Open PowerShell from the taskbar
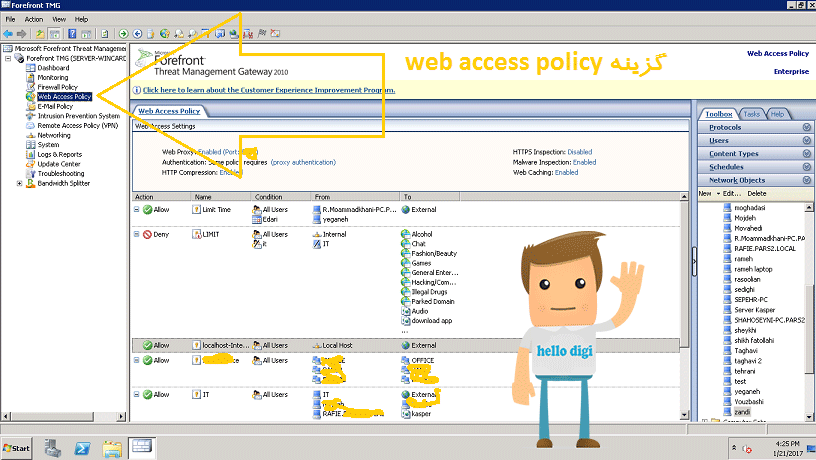 tap(82, 448)
